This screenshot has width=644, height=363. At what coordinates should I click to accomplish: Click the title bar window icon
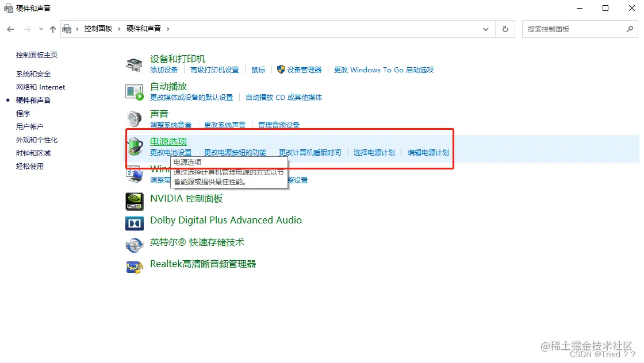[8, 8]
